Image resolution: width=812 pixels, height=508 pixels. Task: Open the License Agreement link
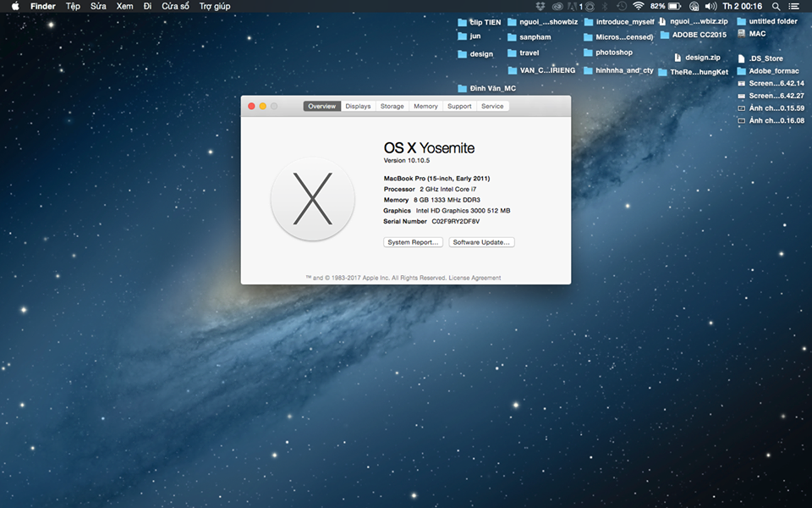click(475, 278)
